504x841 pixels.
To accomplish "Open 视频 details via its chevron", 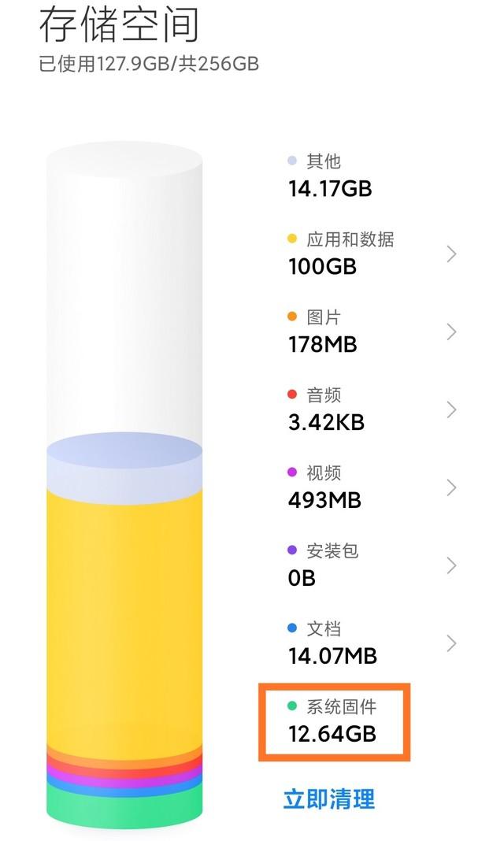I will 451,487.
